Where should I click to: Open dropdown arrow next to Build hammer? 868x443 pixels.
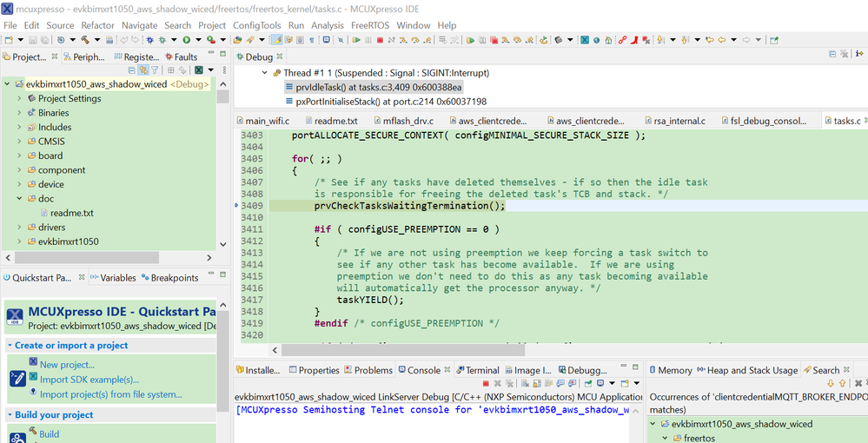click(x=96, y=40)
